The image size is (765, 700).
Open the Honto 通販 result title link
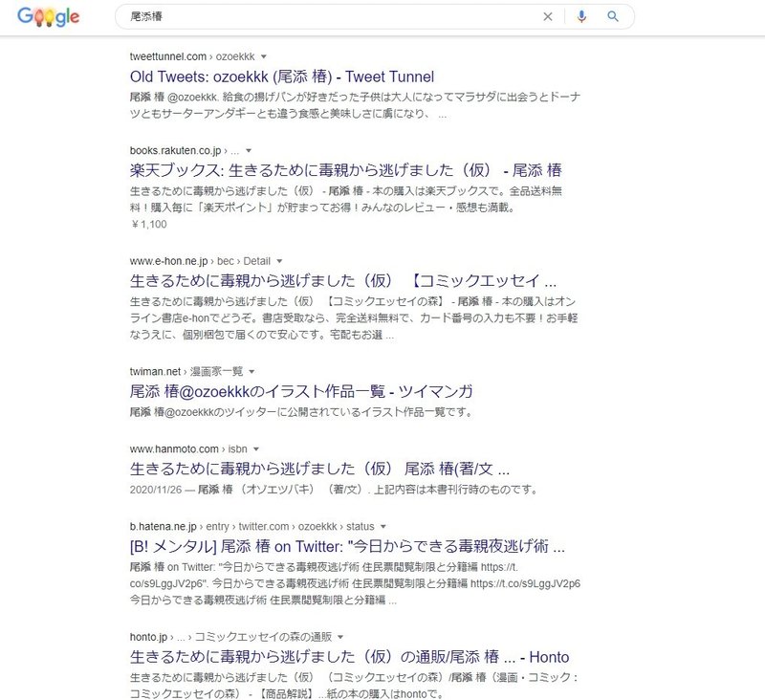coord(349,658)
